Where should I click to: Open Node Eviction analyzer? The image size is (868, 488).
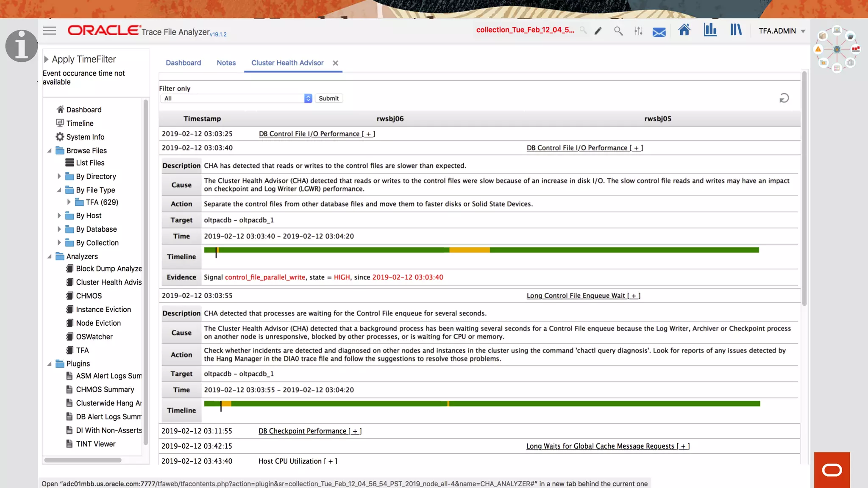(98, 323)
